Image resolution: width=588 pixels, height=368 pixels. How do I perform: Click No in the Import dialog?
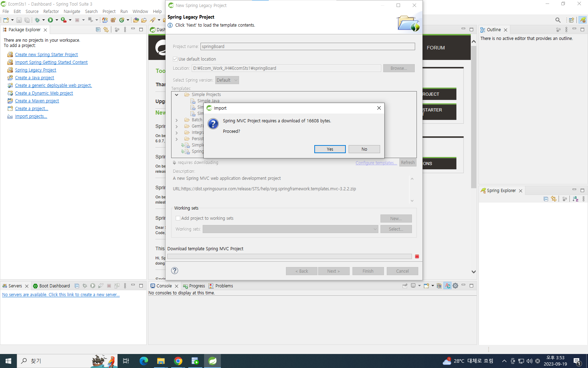(x=364, y=149)
